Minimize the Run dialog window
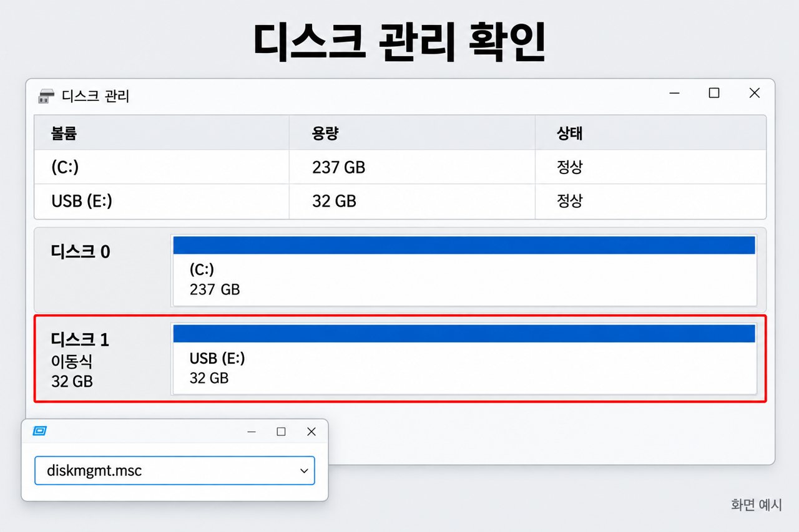Screen dimensions: 799x532 (x=252, y=432)
